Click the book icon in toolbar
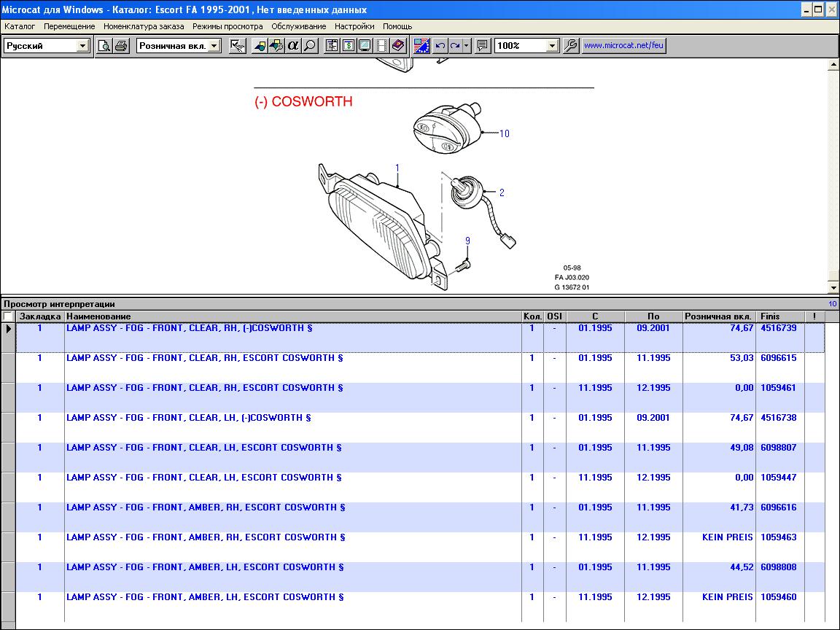 [x=397, y=46]
